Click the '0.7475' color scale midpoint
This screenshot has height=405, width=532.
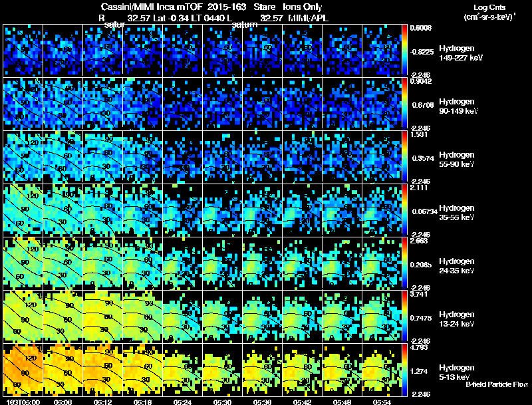tap(421, 318)
